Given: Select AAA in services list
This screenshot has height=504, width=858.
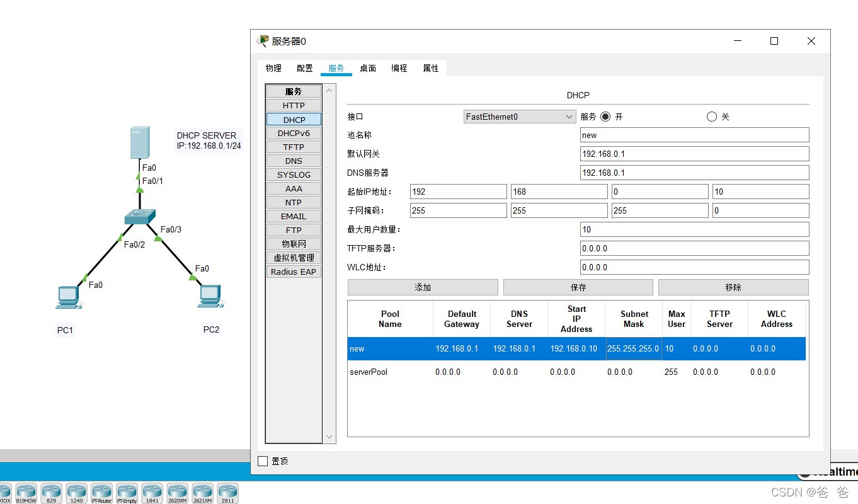Looking at the screenshot, I should [294, 188].
